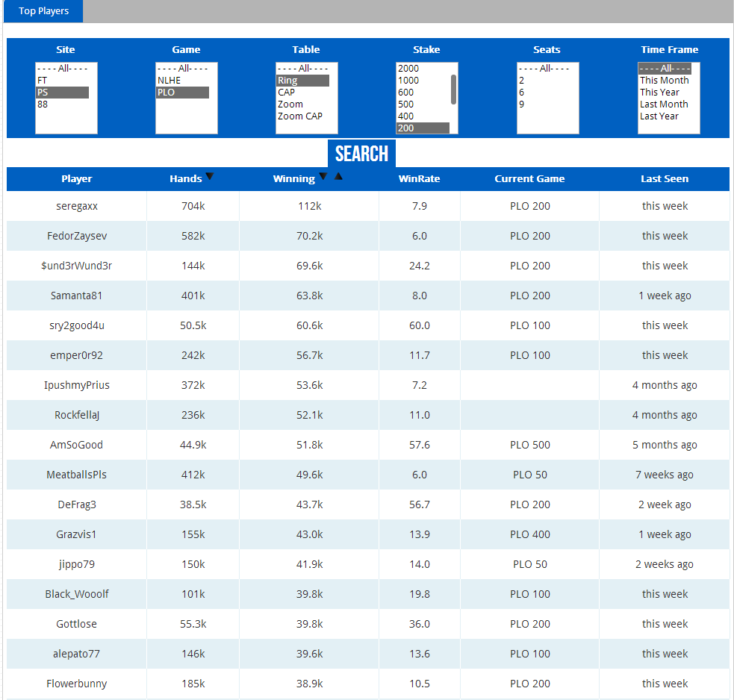Screen dimensions: 734x700
Task: Open player FedorZaysev
Action: [x=77, y=236]
